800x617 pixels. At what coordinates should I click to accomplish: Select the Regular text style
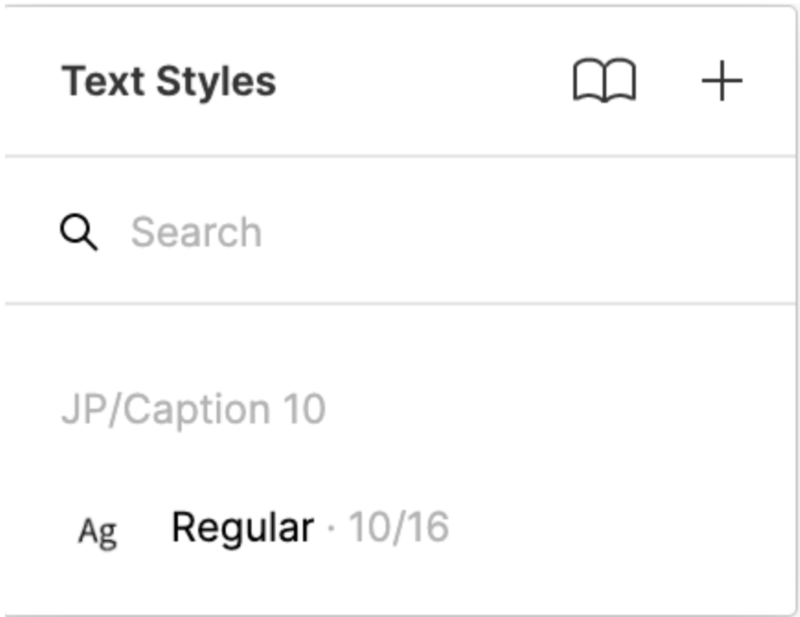click(x=242, y=527)
